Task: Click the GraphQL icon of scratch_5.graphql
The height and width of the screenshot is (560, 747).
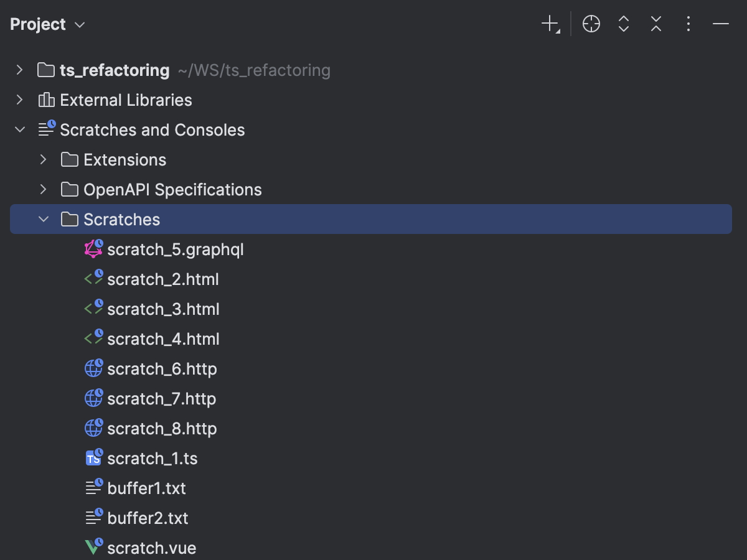Action: point(93,249)
